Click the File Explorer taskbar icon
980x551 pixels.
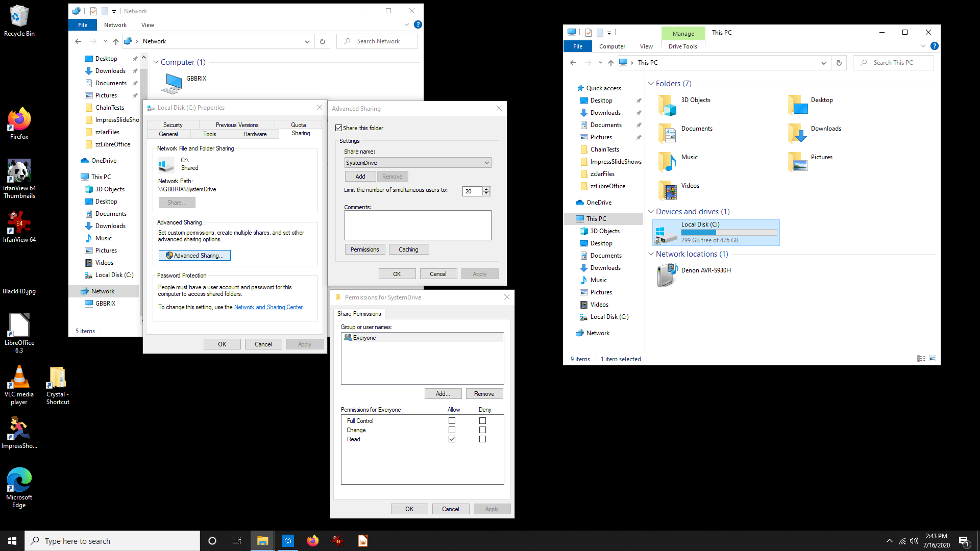[262, 541]
